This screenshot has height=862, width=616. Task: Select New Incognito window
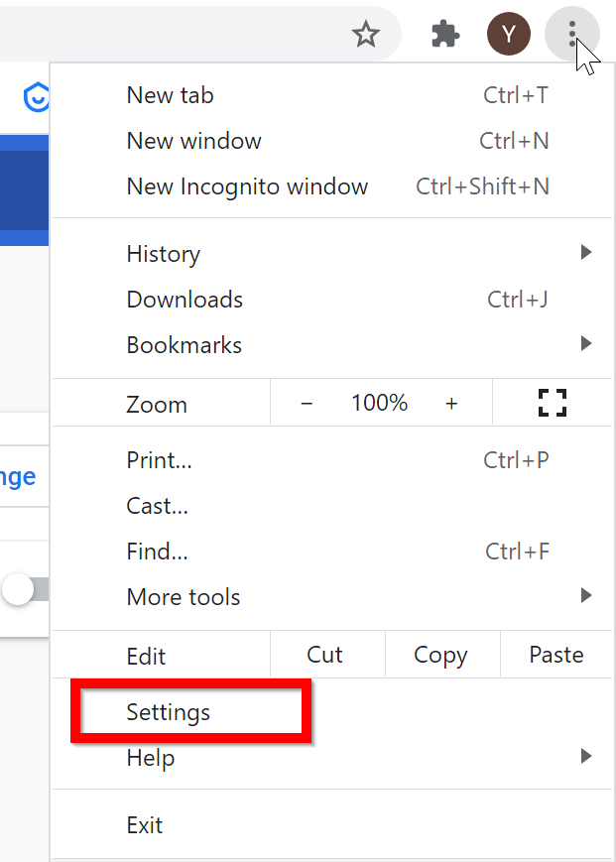247,186
